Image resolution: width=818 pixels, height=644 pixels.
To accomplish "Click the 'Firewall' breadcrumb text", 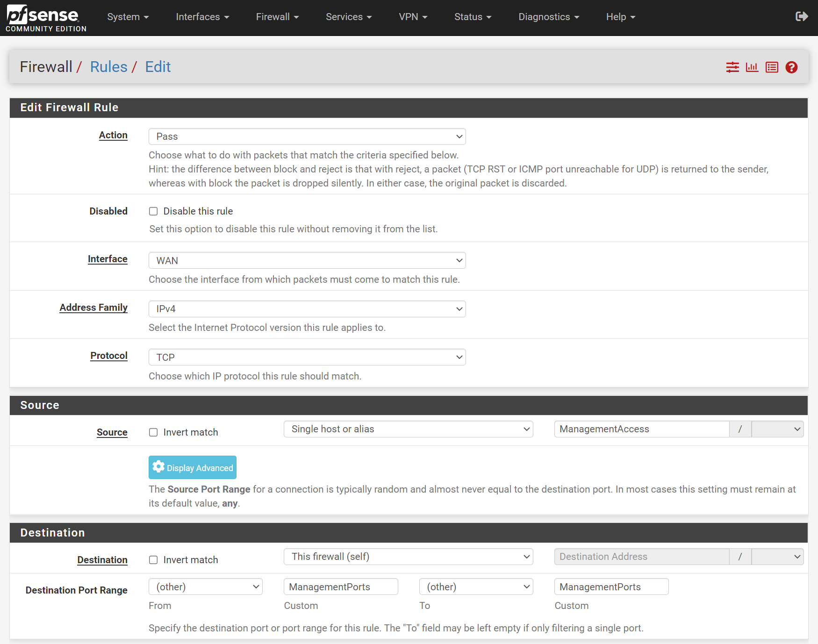I will point(46,67).
